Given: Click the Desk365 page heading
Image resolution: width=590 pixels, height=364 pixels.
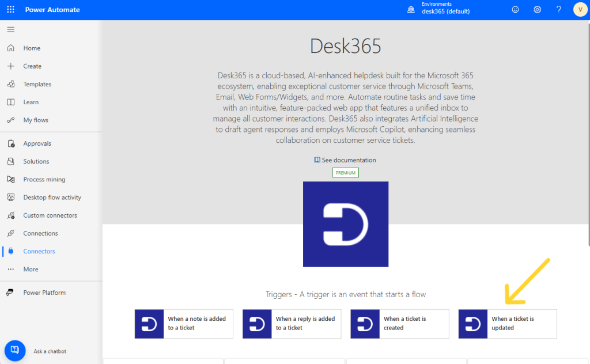Looking at the screenshot, I should 346,46.
